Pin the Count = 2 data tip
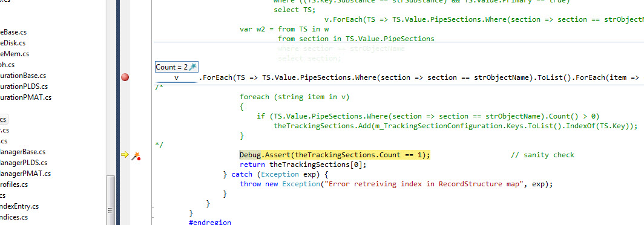This screenshot has width=644, height=225. pyautogui.click(x=193, y=67)
